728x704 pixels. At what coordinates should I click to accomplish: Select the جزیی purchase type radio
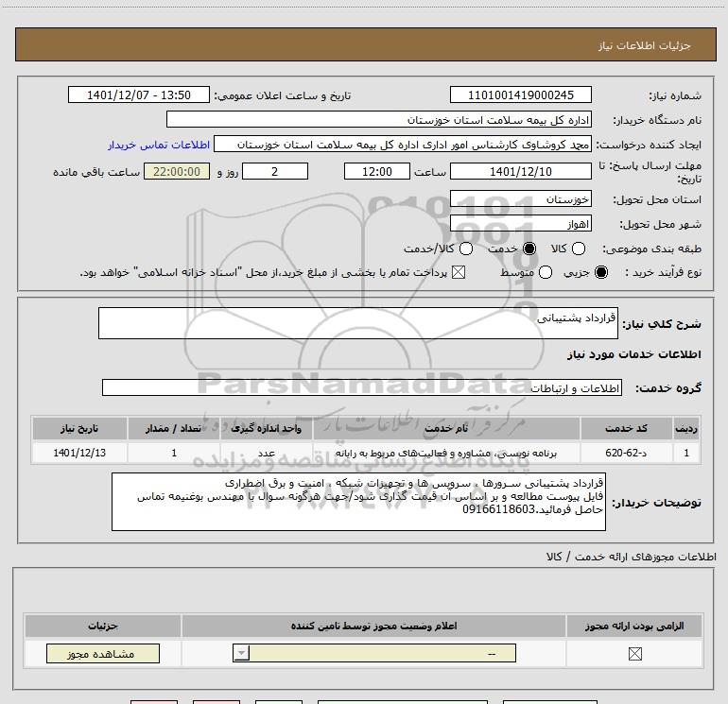pos(600,272)
